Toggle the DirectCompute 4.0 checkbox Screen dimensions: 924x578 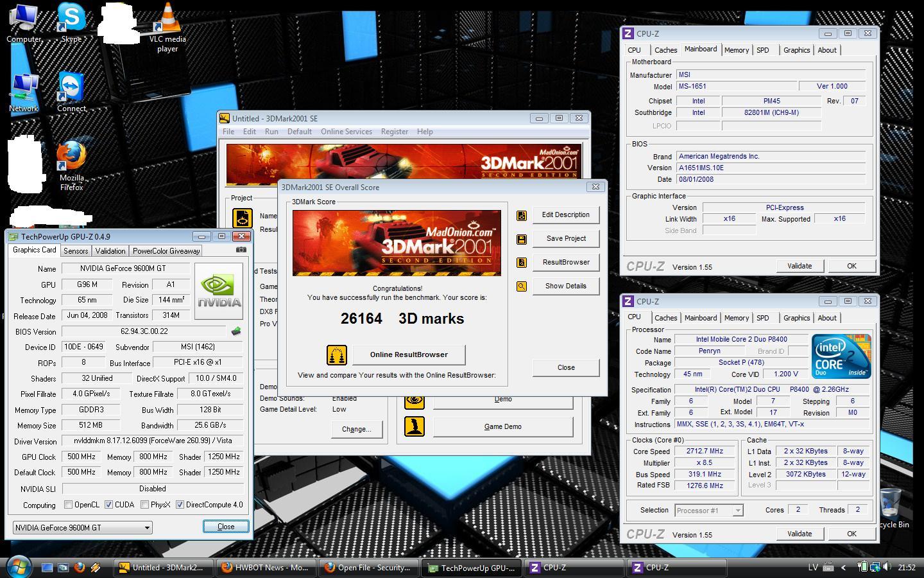[180, 505]
